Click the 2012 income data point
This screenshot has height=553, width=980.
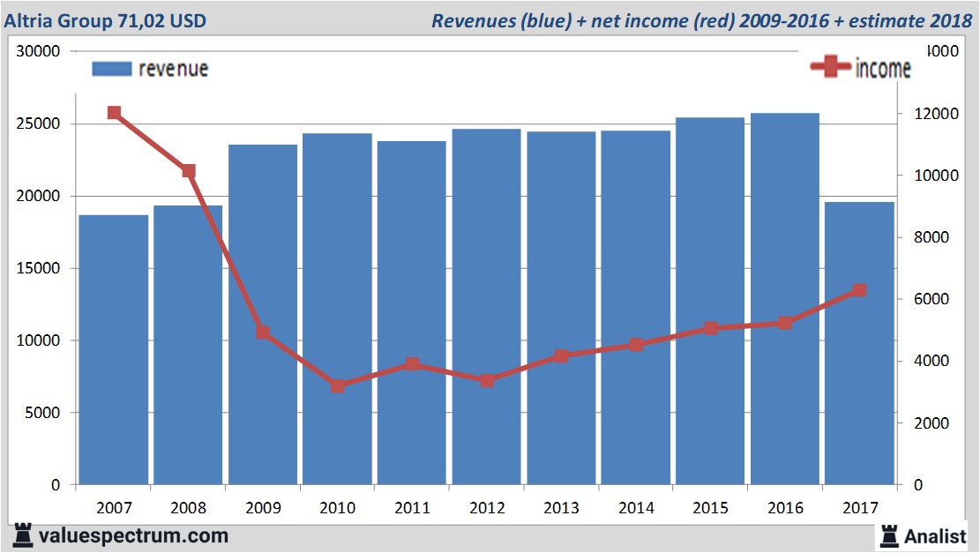coord(487,381)
